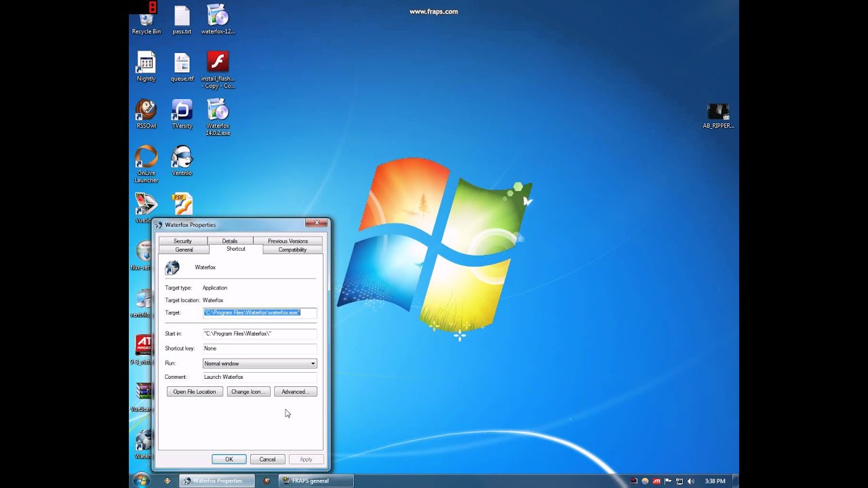The height and width of the screenshot is (488, 868).
Task: Click the Target path input field
Action: pyautogui.click(x=260, y=312)
